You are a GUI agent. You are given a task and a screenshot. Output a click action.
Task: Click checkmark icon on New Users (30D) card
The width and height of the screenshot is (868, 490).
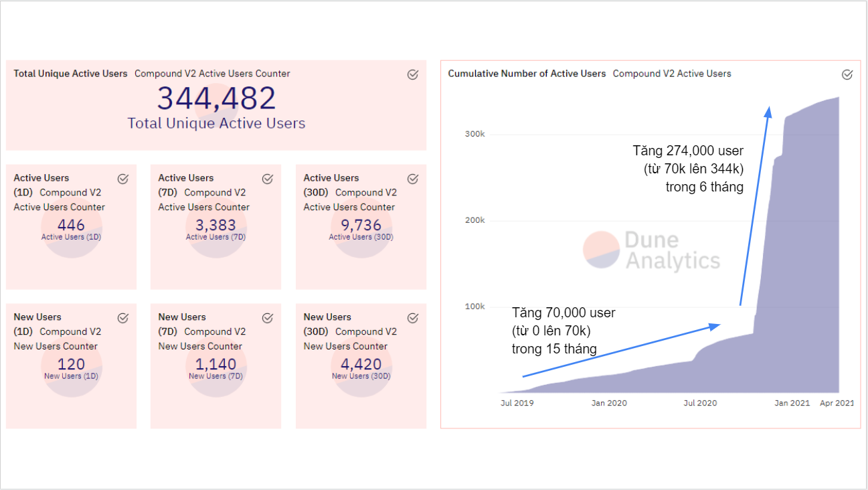[x=413, y=318]
